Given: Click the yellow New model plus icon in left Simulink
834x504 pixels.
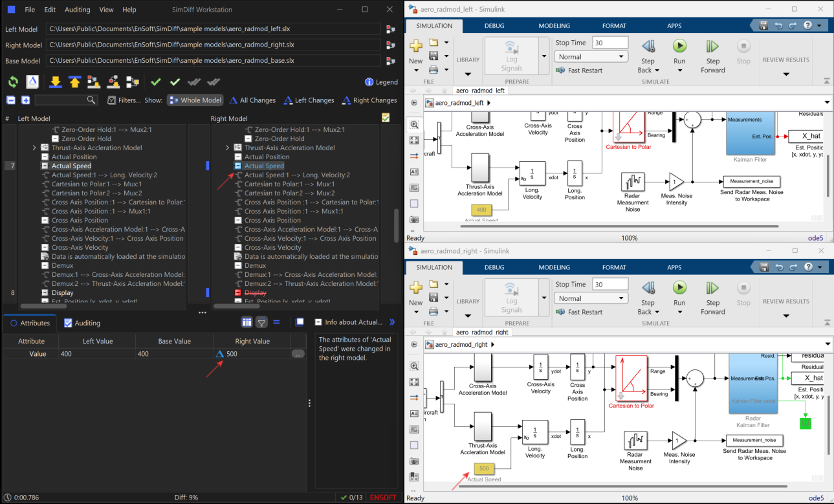Looking at the screenshot, I should [x=416, y=47].
